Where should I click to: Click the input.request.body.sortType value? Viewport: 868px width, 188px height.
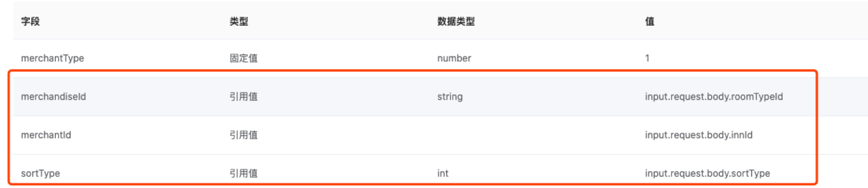tap(707, 174)
